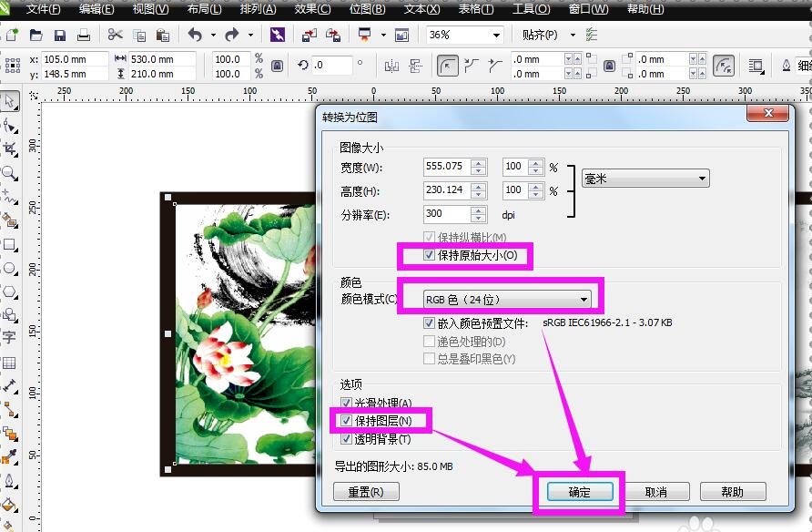812x532 pixels.
Task: Select the Text tool in the toolbox
Action: (x=11, y=337)
